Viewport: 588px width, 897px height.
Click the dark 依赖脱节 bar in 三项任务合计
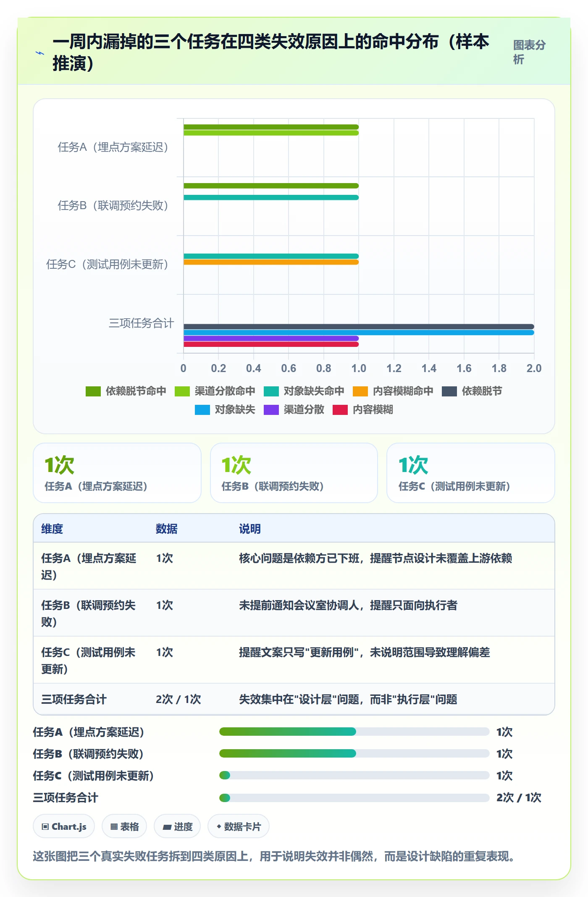[359, 327]
